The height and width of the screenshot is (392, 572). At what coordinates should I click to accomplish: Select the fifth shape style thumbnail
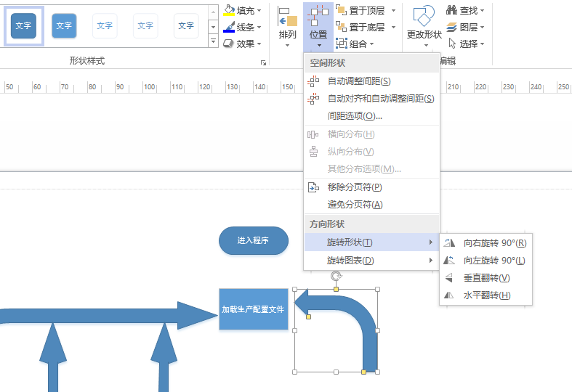pos(186,26)
